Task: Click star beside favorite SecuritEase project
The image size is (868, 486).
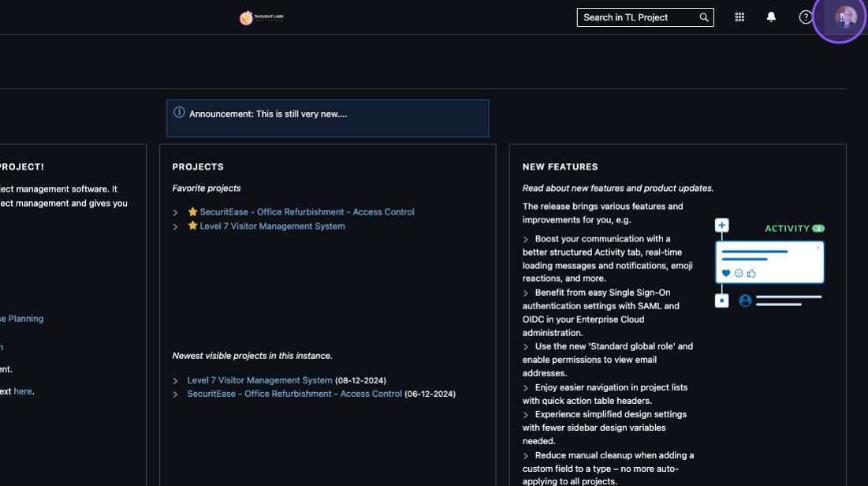Action: click(192, 212)
